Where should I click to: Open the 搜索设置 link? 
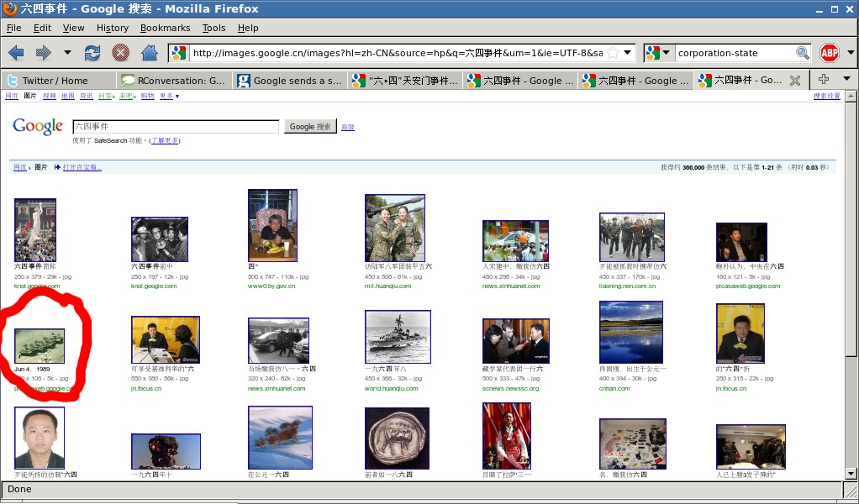tap(827, 97)
